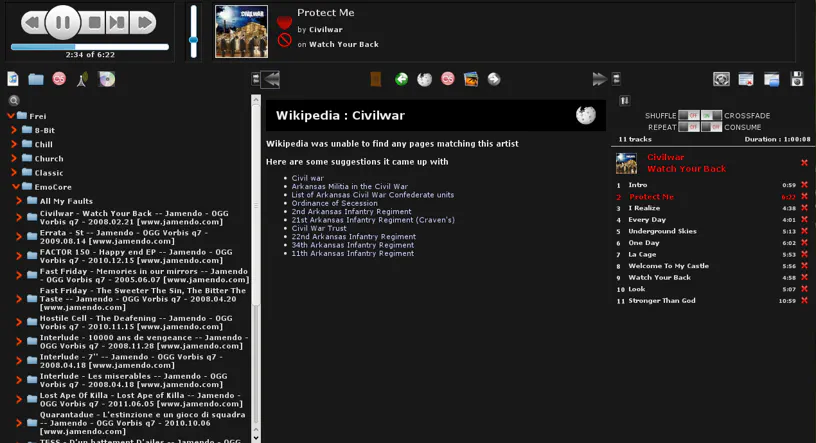Expand the Church folder
The width and height of the screenshot is (816, 443).
[14, 158]
